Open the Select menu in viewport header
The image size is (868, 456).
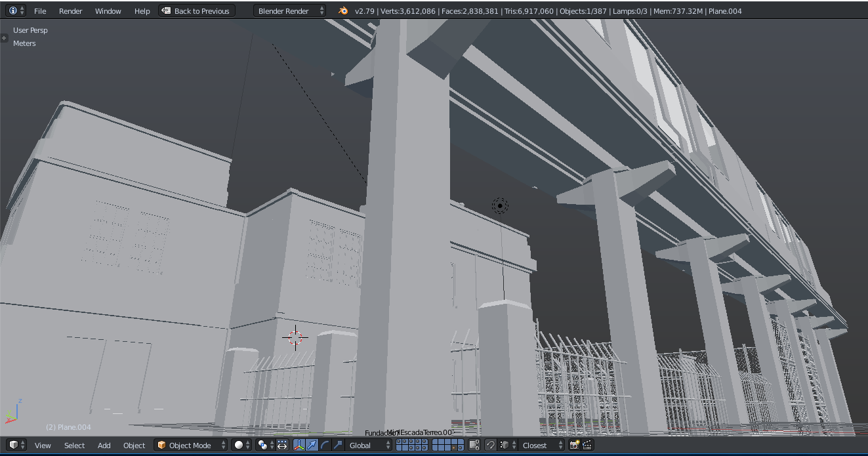[x=74, y=446]
